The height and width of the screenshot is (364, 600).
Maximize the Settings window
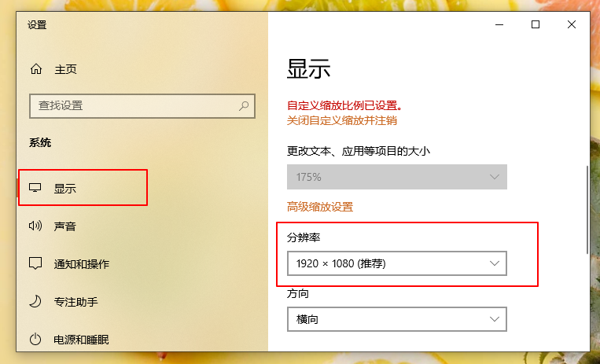(x=536, y=24)
